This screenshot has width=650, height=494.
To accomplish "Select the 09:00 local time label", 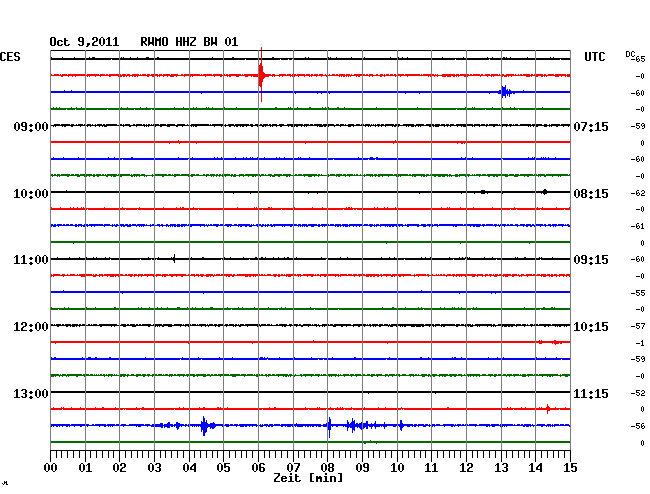I will click(31, 126).
